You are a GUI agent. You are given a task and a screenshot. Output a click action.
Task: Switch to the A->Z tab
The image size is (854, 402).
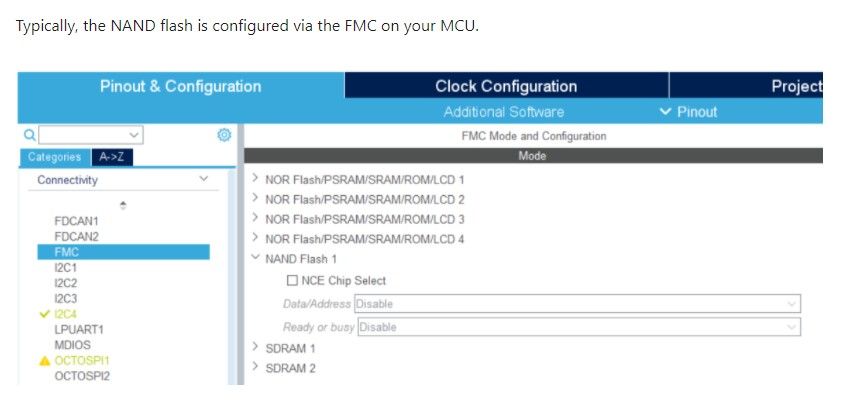112,157
